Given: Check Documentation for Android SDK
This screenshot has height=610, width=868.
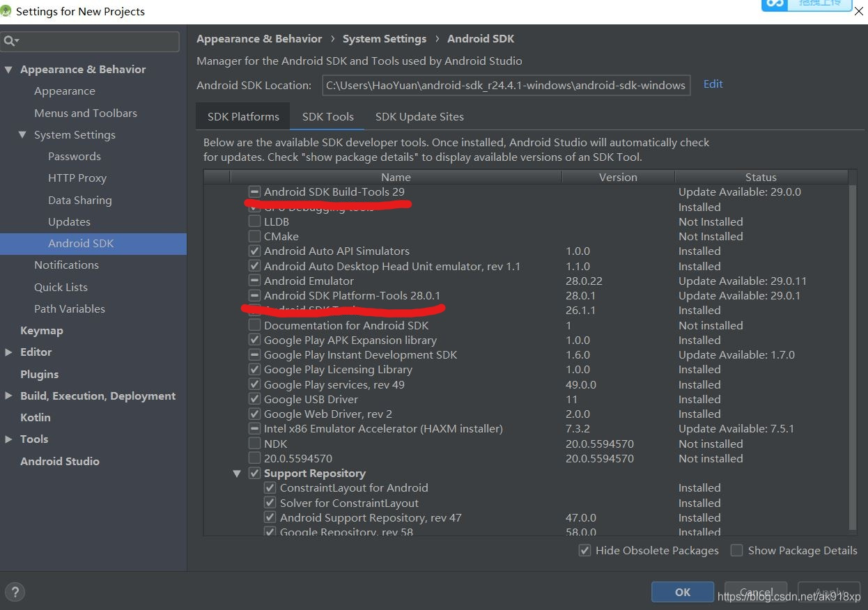Looking at the screenshot, I should (x=255, y=326).
